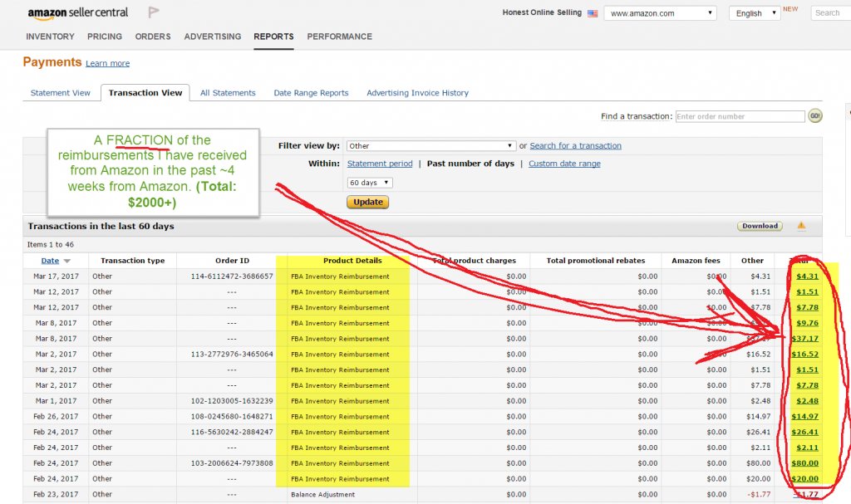
Task: Click the Transaction type column header
Action: pyautogui.click(x=132, y=261)
